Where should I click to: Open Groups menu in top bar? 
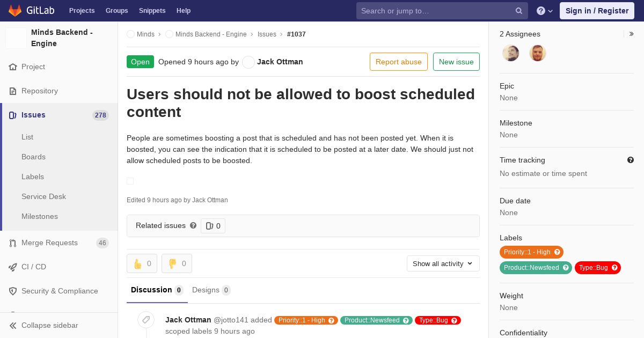click(x=117, y=11)
